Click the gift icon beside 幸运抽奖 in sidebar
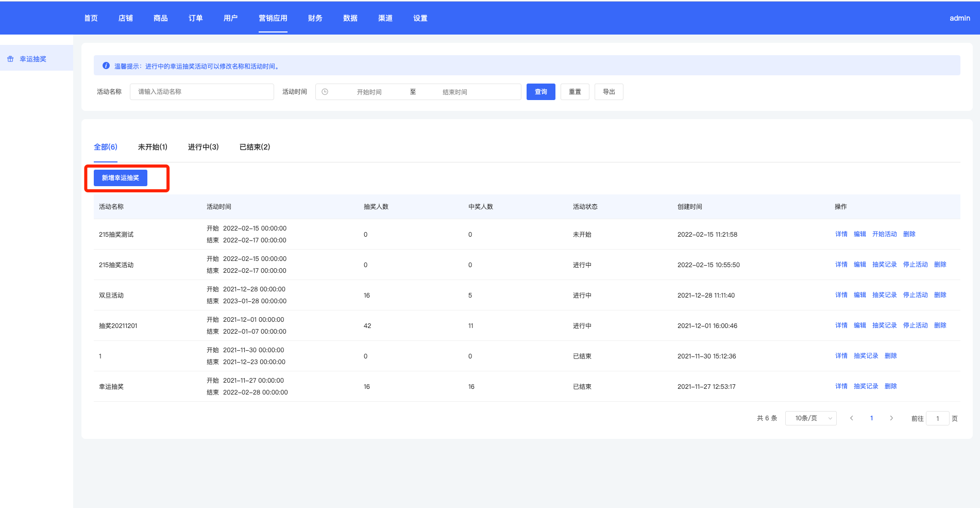 point(10,59)
